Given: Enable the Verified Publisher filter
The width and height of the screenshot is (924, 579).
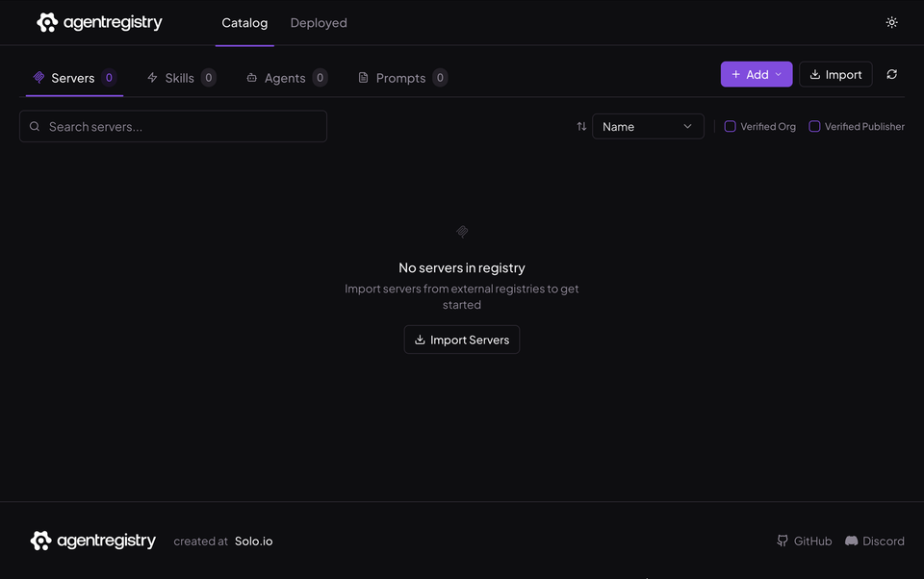Looking at the screenshot, I should (814, 126).
